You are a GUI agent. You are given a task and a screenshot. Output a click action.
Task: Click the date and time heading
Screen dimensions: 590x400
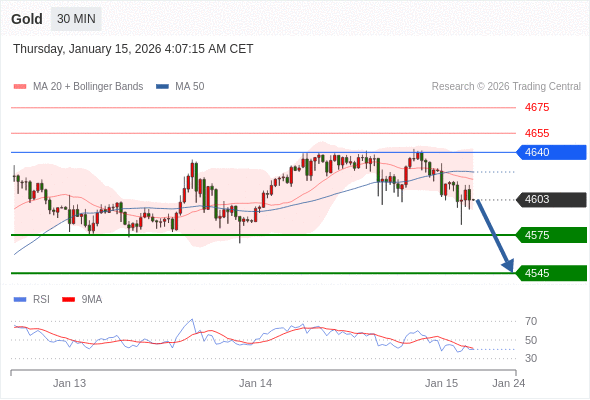point(133,49)
